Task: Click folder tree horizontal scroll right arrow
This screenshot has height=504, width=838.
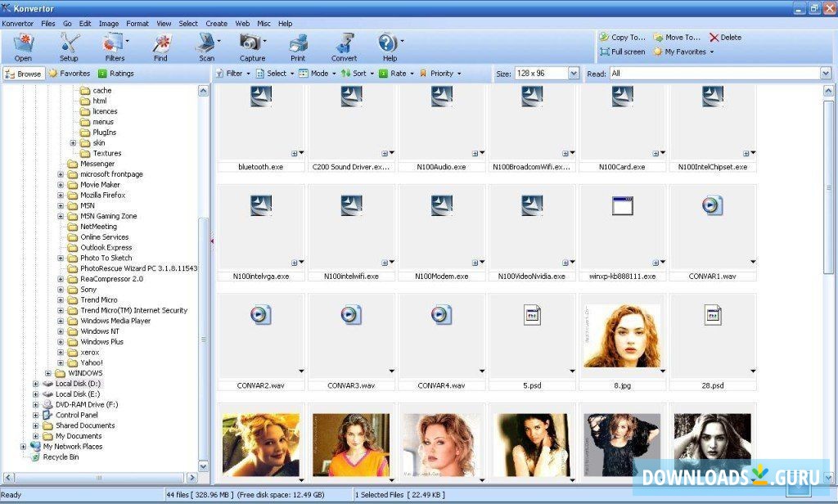Action: click(191, 477)
